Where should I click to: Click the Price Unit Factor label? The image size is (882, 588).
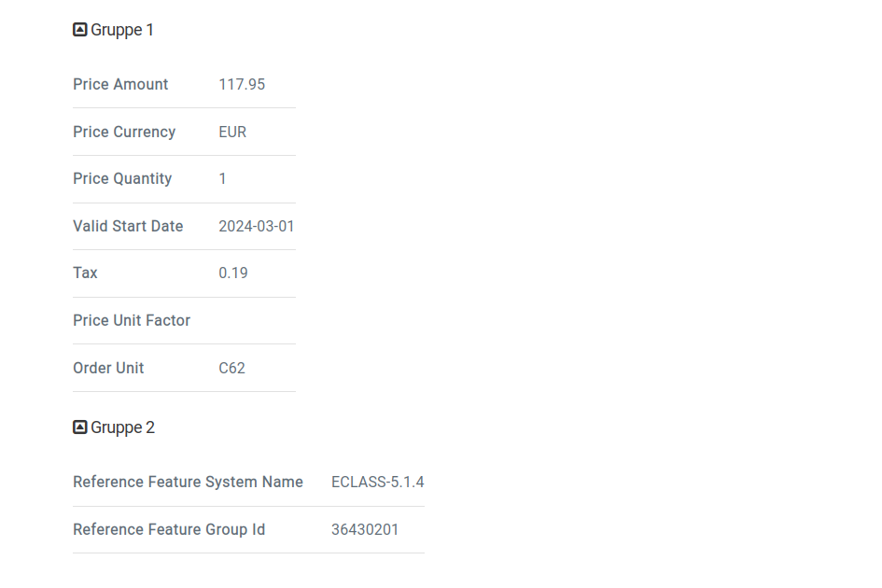point(132,320)
